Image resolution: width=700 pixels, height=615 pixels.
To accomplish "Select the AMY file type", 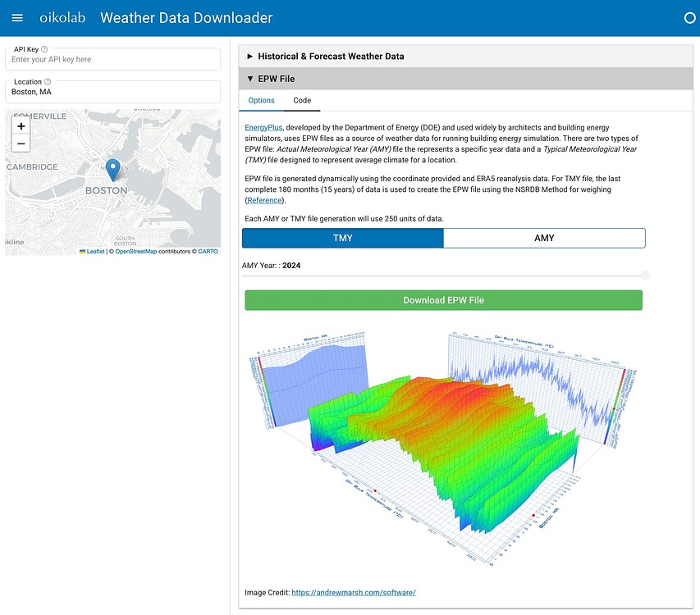I will coord(544,238).
